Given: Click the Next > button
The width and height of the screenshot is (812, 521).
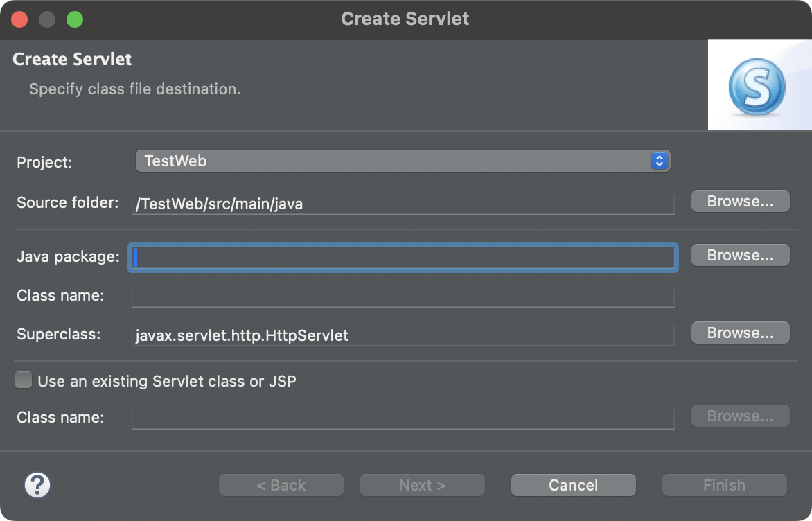Looking at the screenshot, I should [x=422, y=485].
